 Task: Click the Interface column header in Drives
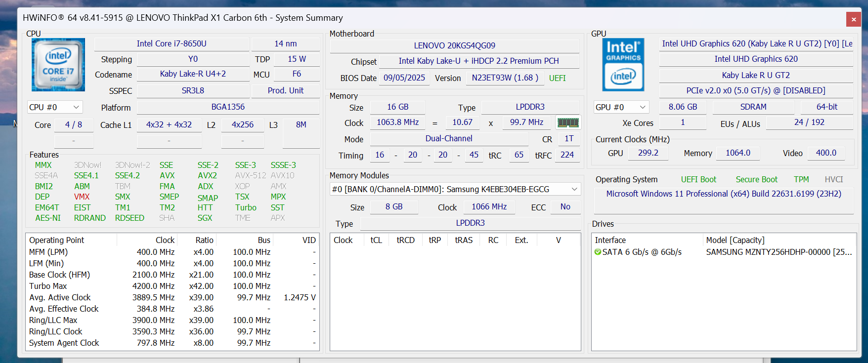[648, 240]
